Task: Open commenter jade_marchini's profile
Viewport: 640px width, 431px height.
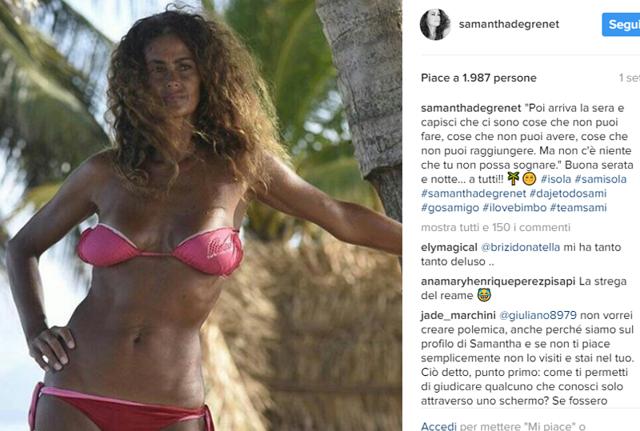Action: coord(458,315)
